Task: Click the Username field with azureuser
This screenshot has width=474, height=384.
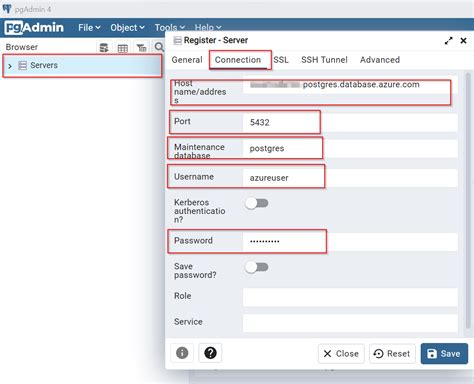Action: click(x=350, y=178)
